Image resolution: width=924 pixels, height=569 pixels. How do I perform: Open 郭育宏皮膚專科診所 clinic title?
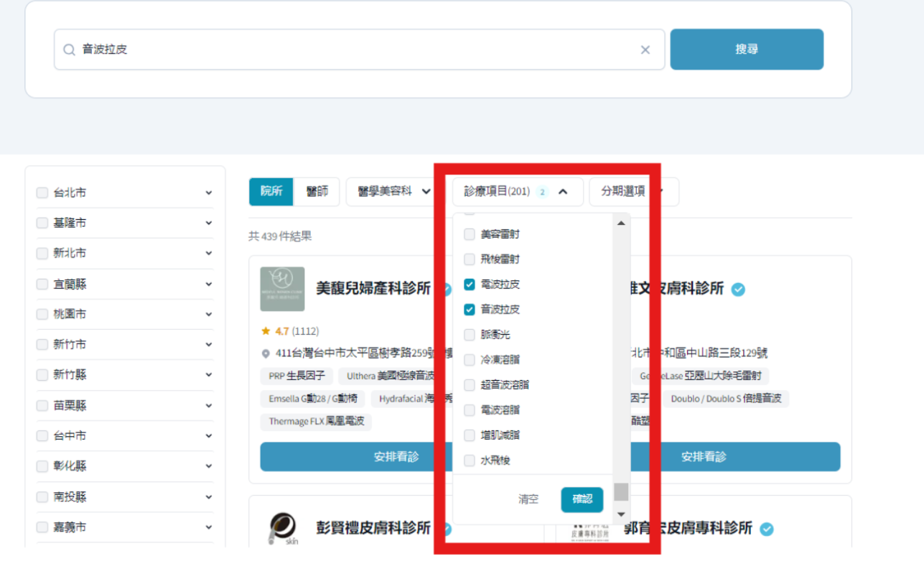coord(688,529)
